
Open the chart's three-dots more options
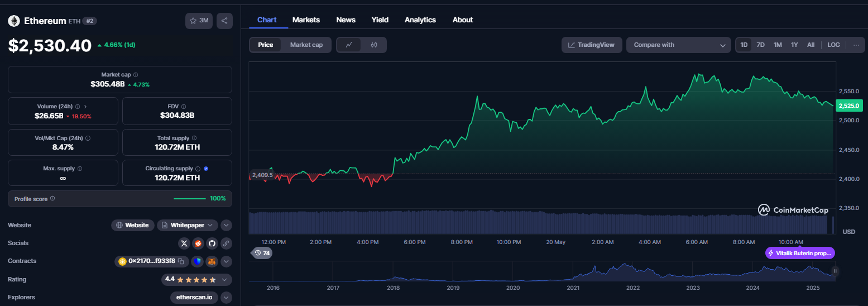pos(856,45)
